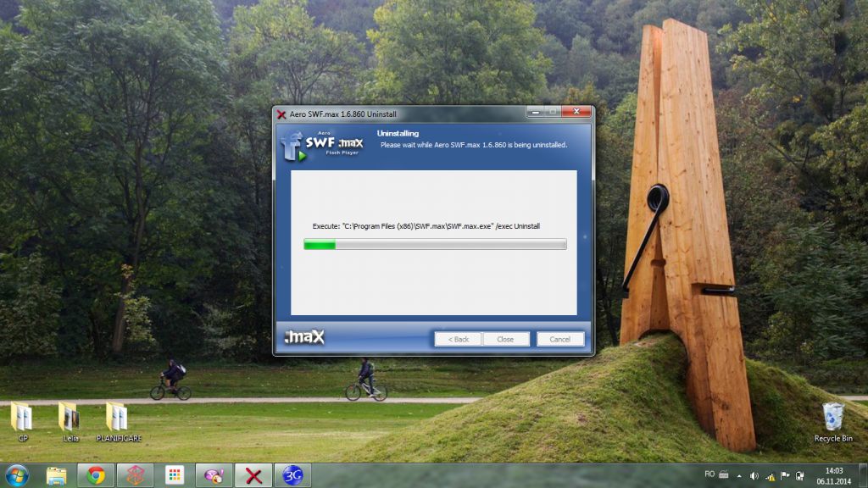Click the SWF.max Flash Player logo
This screenshot has width=868, height=488.
[x=322, y=146]
